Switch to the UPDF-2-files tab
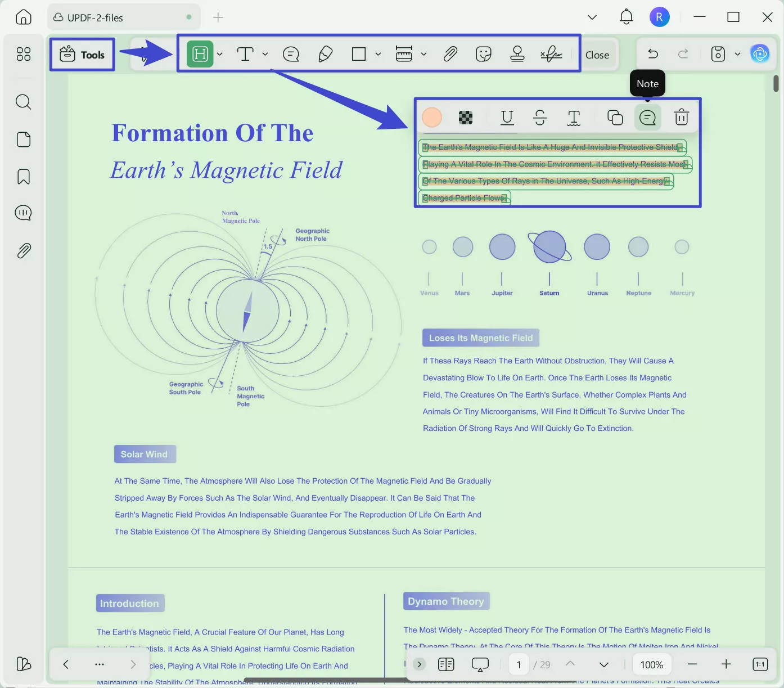 point(96,18)
